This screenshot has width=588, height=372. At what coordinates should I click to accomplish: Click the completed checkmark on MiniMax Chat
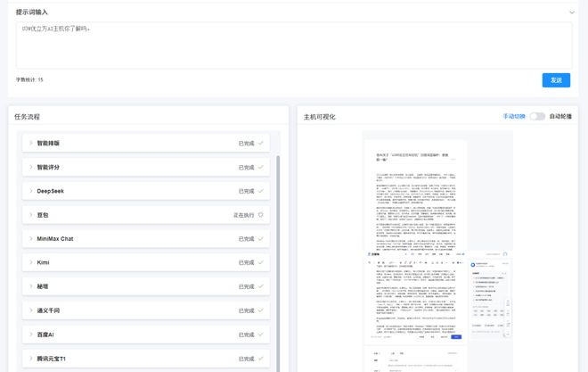click(x=261, y=239)
